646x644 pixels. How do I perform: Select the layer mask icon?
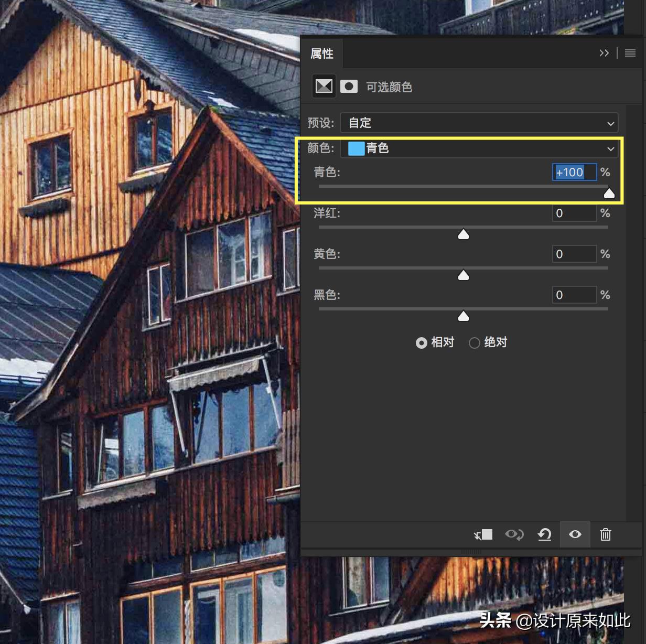pos(349,86)
